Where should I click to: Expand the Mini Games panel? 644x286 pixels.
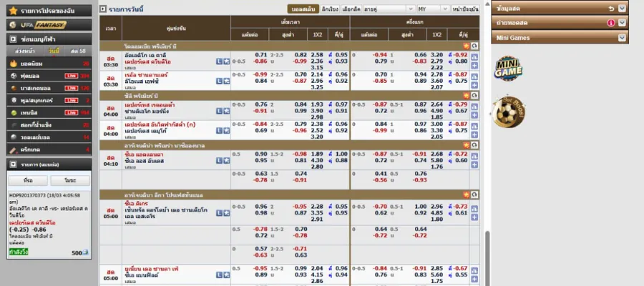tap(622, 36)
